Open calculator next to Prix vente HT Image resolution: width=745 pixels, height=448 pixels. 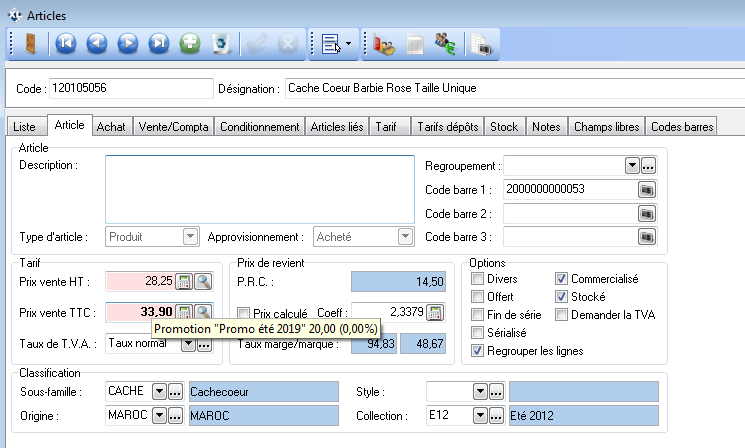184,283
